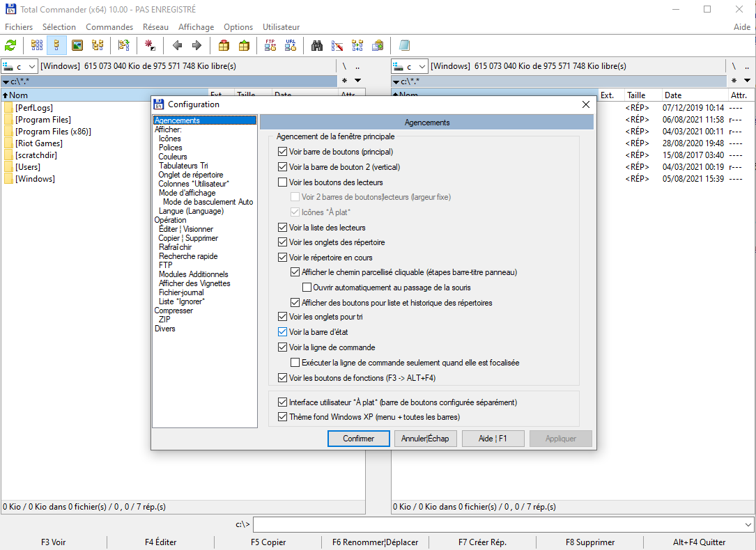
Task: Open the Affichage menu
Action: pyautogui.click(x=196, y=27)
